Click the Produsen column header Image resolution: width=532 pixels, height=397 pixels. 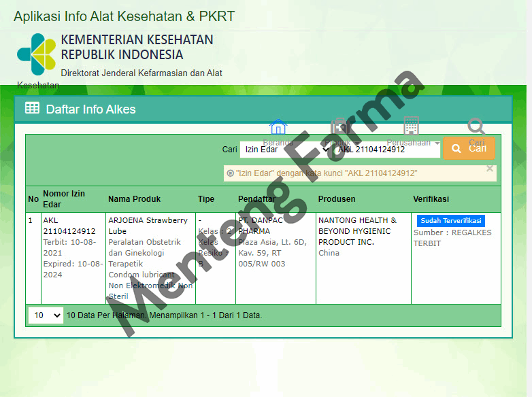[x=336, y=199]
